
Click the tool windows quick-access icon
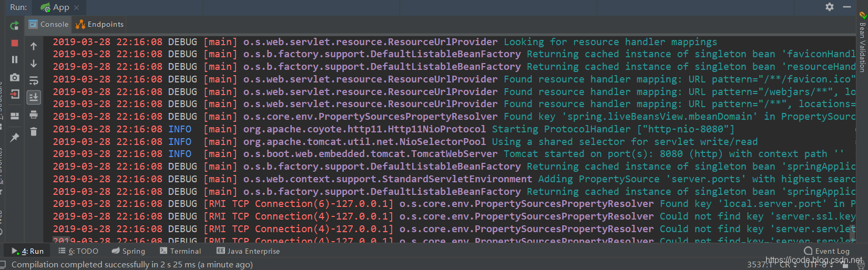pyautogui.click(x=3, y=264)
